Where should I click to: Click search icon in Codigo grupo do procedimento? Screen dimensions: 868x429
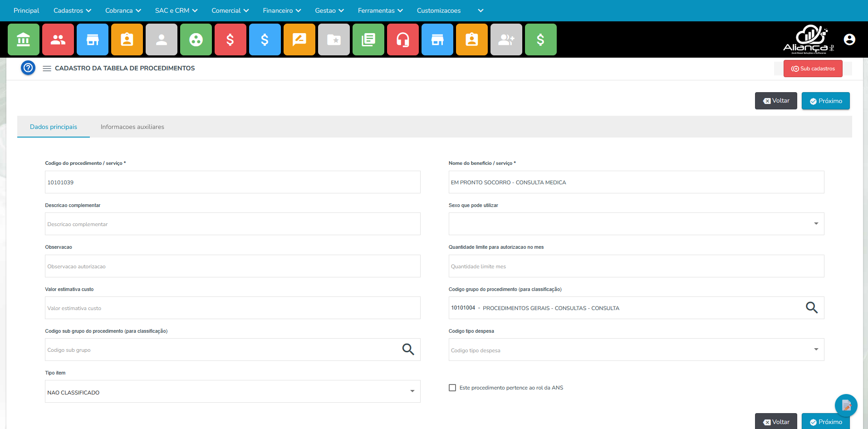click(811, 308)
